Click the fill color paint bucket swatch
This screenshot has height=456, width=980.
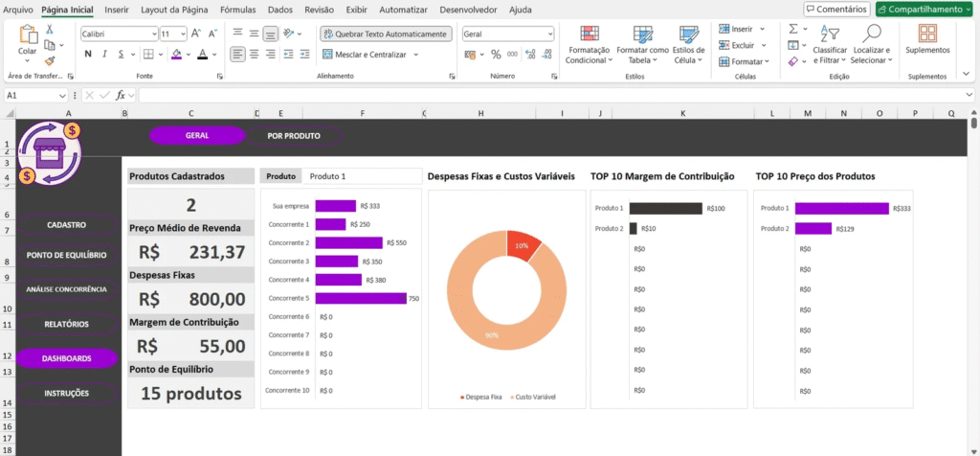[x=178, y=54]
